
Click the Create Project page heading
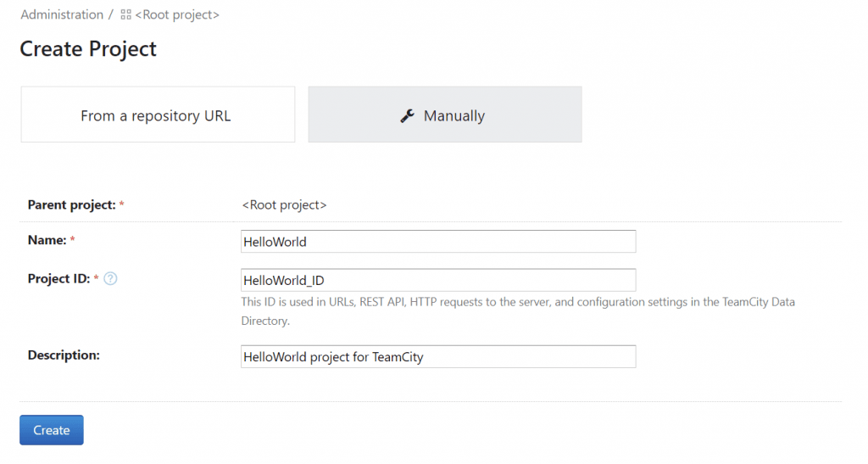coord(88,49)
